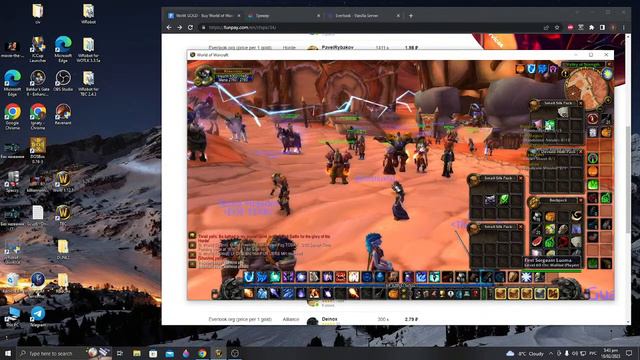640x360 pixels.
Task: Launch DOSBox 0.74-3 from the desktop
Action: point(38,150)
